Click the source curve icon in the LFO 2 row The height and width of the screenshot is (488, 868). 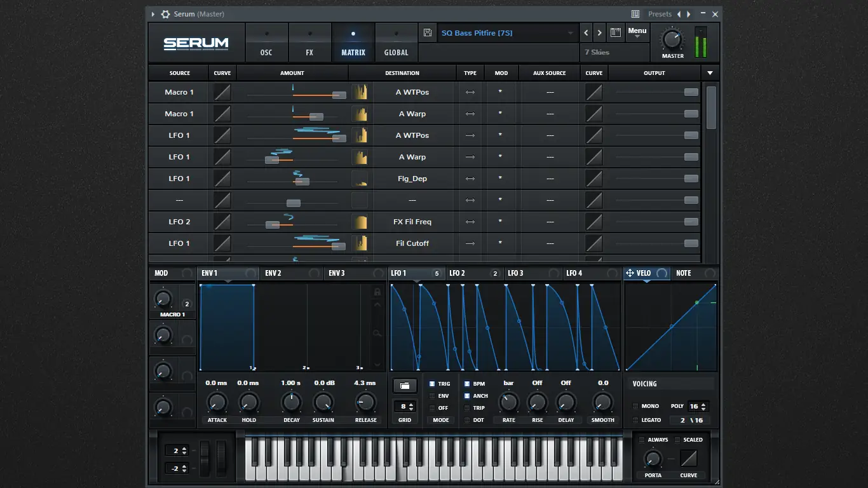222,222
